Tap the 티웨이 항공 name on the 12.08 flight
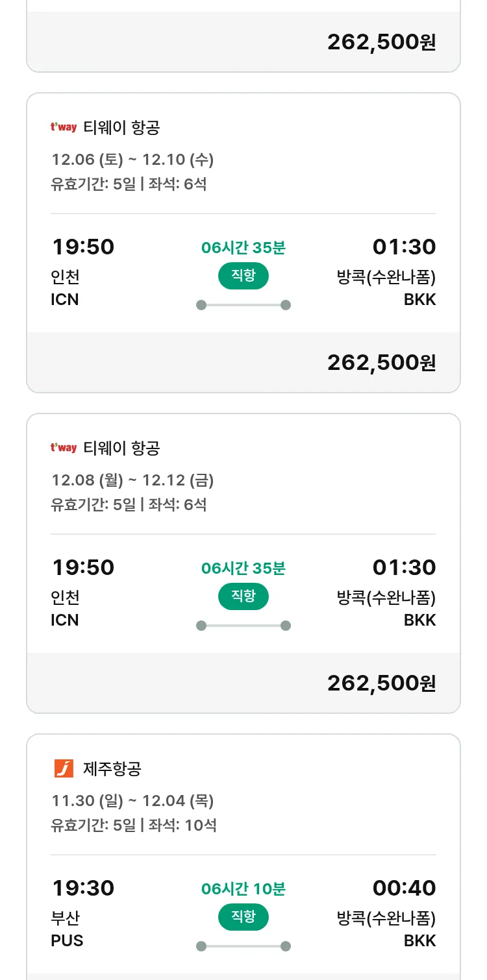Viewport: 487px width, 980px height. coord(121,448)
